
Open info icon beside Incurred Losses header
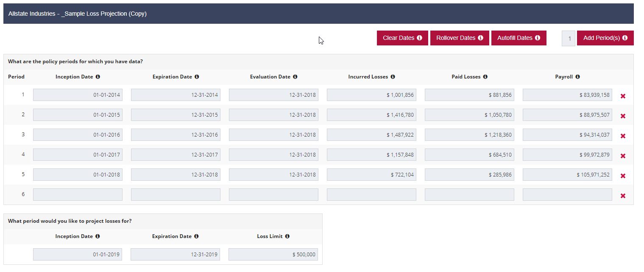tap(393, 77)
